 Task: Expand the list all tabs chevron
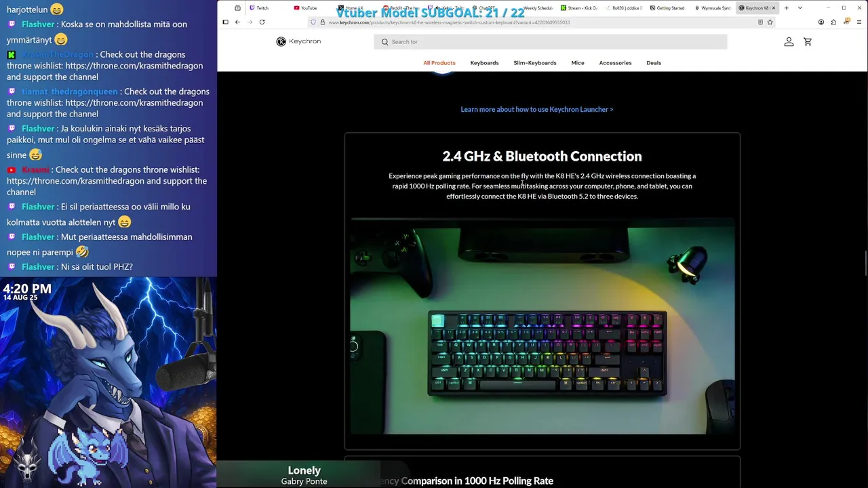[x=800, y=7]
